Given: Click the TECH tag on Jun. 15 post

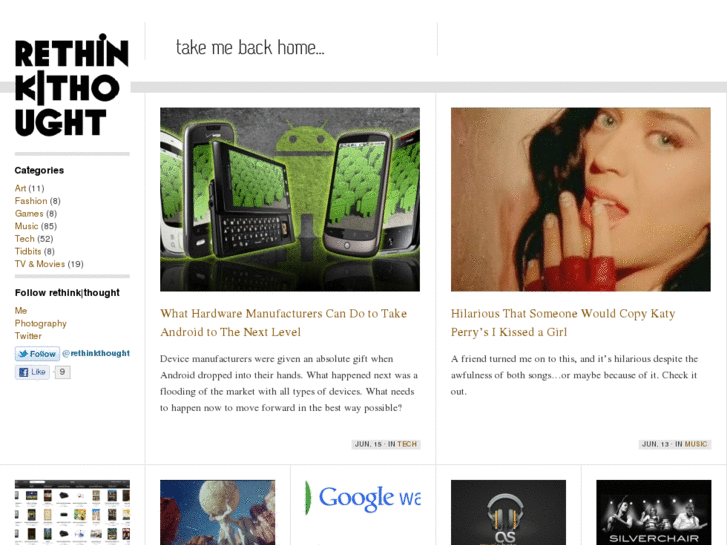Looking at the screenshot, I should point(407,444).
